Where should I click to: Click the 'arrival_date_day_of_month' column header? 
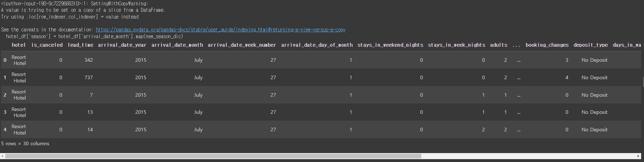[317, 45]
